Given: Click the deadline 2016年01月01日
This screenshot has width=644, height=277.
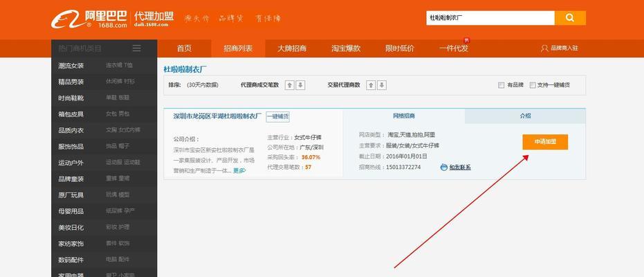Looking at the screenshot, I should pos(407,157).
